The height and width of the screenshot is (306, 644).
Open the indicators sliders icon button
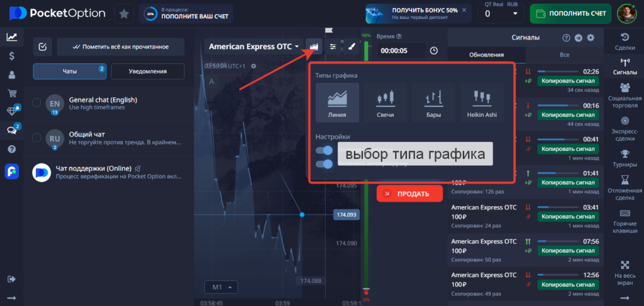pyautogui.click(x=333, y=46)
